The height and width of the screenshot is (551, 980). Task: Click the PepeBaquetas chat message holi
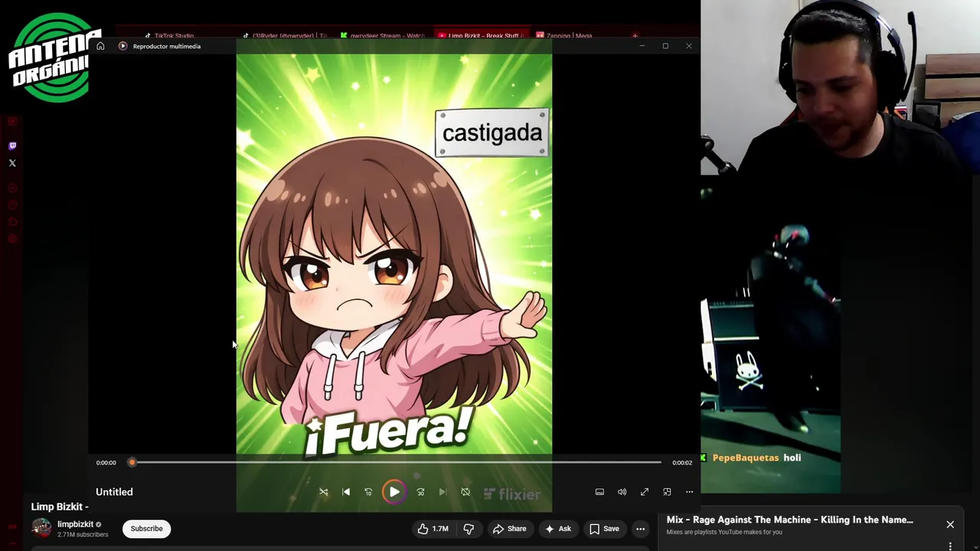[x=756, y=458]
